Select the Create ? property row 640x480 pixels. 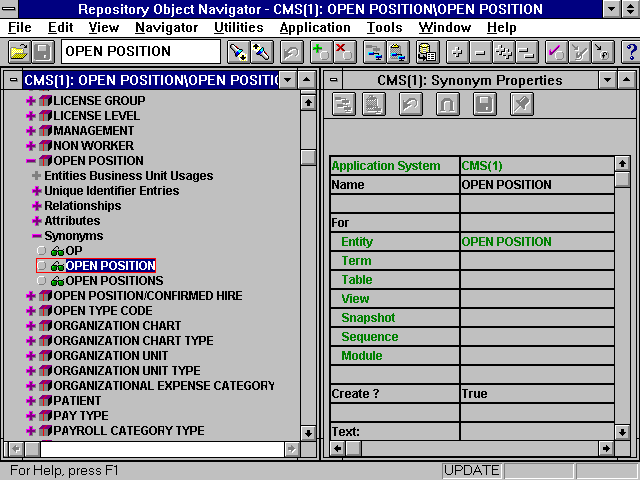pos(394,394)
